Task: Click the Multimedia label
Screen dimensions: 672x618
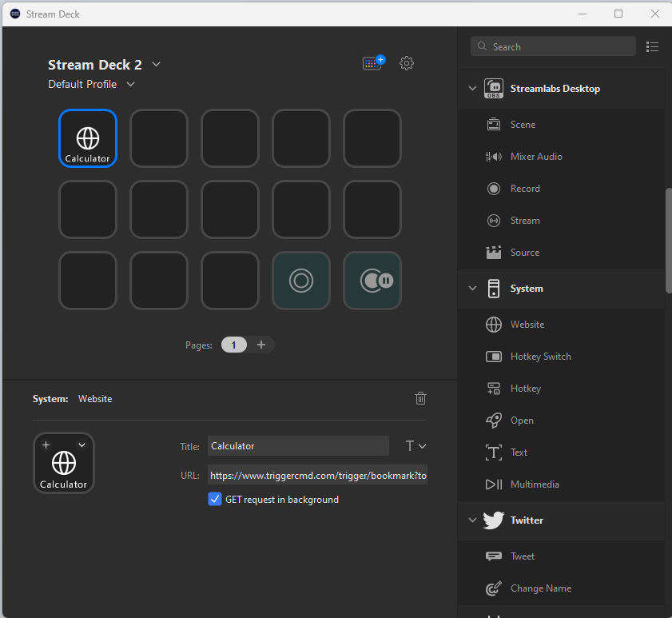Action: click(535, 484)
